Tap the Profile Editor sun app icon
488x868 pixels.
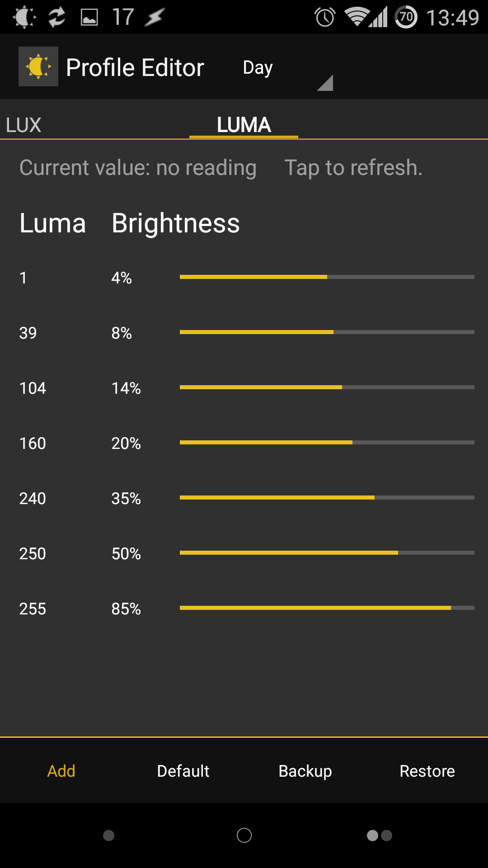38,66
